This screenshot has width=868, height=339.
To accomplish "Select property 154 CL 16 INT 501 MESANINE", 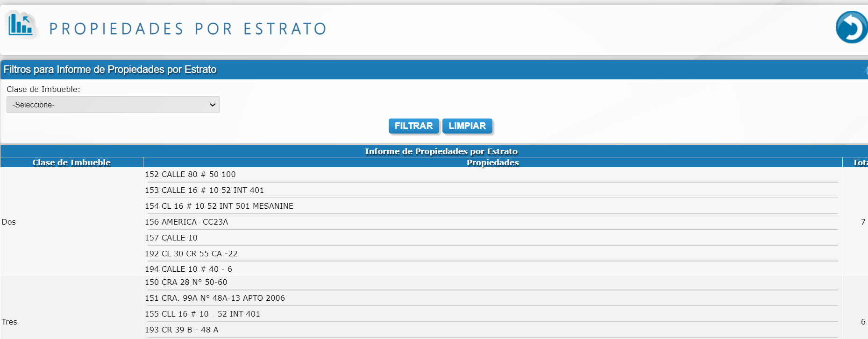I will tap(219, 206).
